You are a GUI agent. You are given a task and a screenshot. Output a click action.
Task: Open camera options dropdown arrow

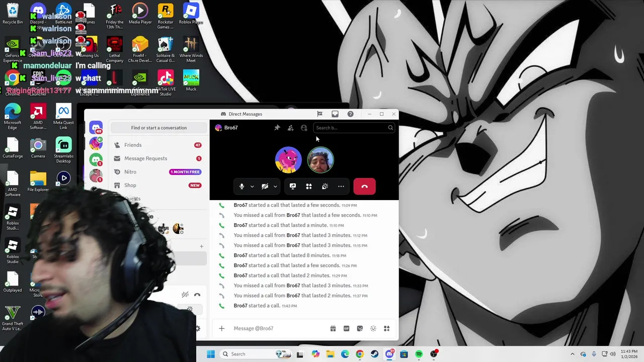(275, 187)
